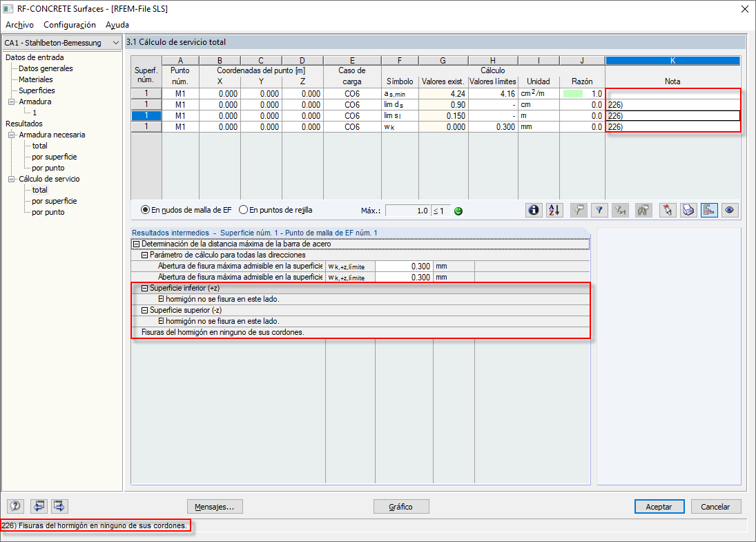The height and width of the screenshot is (542, 756).
Task: Open the Ayuda menu
Action: [117, 25]
